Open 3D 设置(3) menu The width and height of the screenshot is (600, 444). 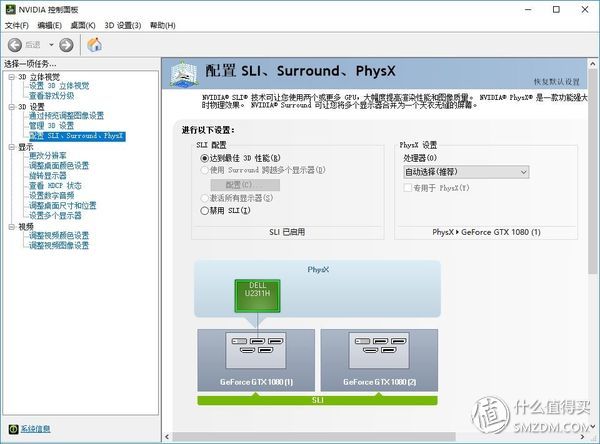123,25
